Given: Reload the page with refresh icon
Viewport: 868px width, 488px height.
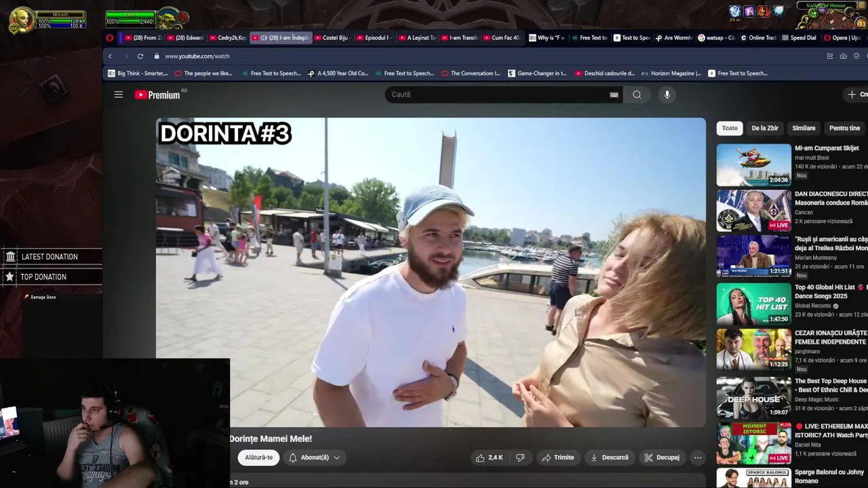Looking at the screenshot, I should (x=140, y=56).
